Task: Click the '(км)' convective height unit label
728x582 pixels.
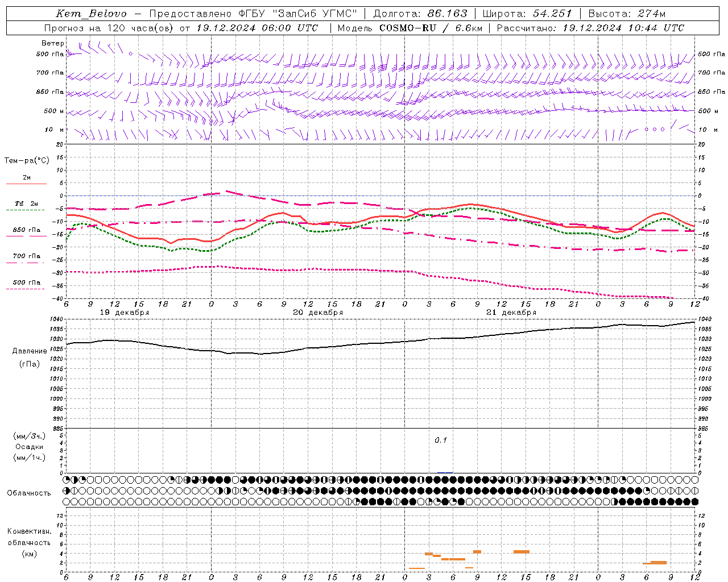Action: 30,554
